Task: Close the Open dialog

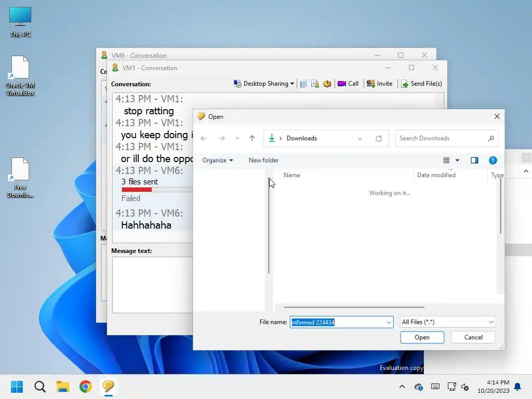Action: pyautogui.click(x=497, y=116)
